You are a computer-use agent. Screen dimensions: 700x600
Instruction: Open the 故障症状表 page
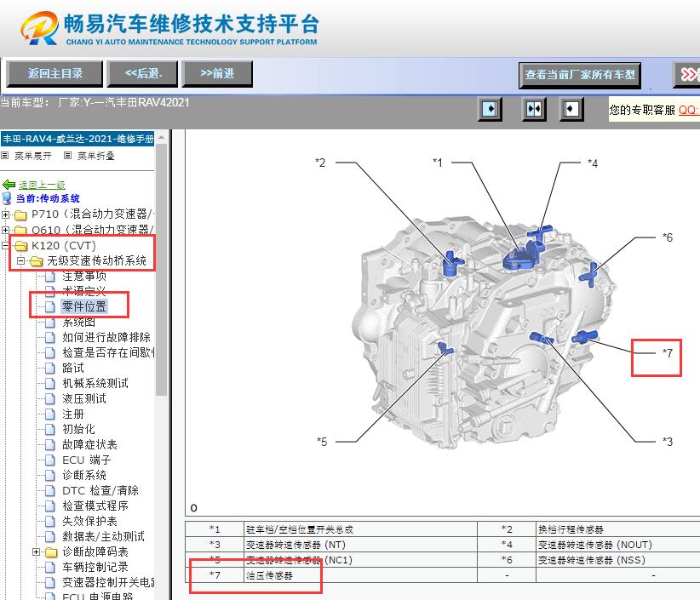point(89,445)
